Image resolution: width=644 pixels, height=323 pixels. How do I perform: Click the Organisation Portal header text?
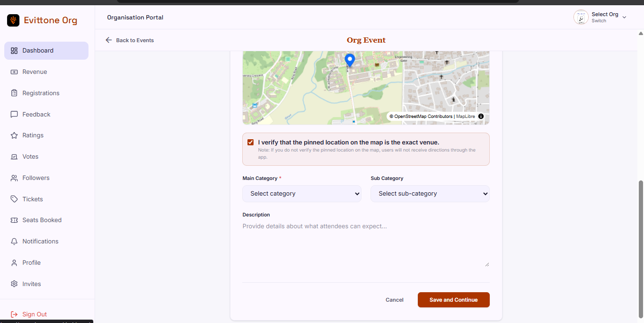click(x=135, y=18)
